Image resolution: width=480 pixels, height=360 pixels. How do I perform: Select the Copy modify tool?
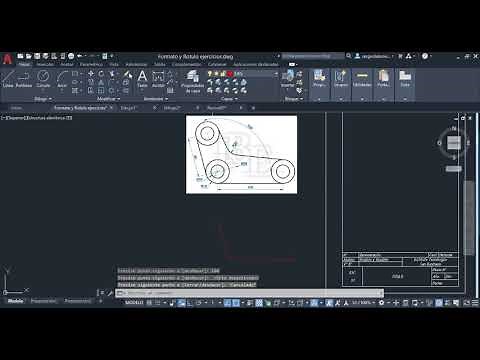point(91,82)
